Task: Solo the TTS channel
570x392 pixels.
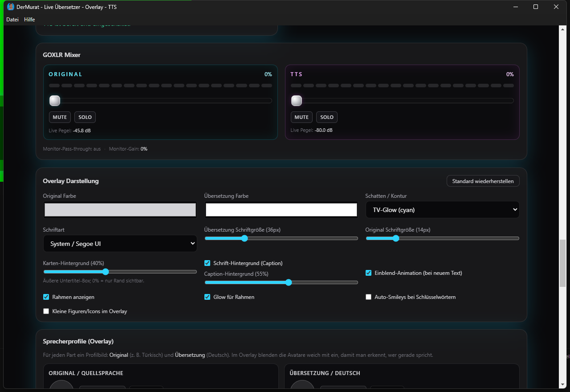Action: tap(327, 117)
